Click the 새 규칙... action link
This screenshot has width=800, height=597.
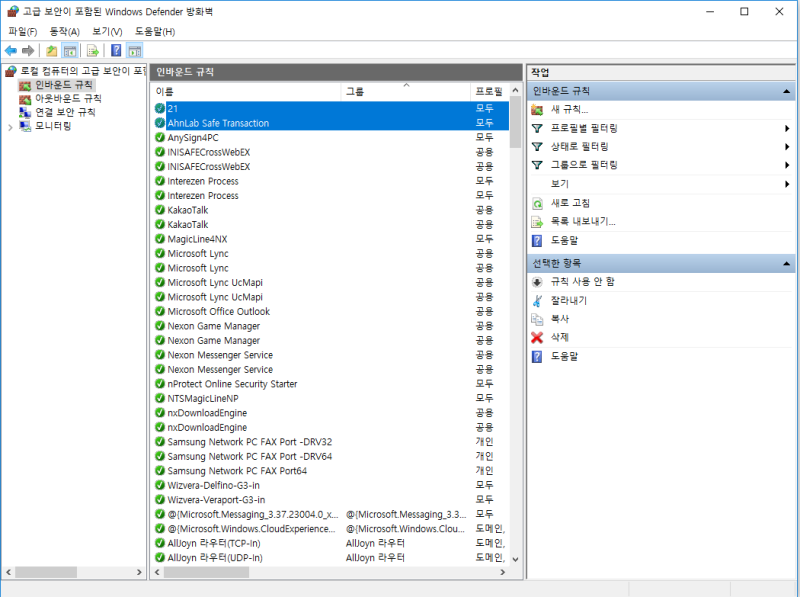[x=569, y=110]
